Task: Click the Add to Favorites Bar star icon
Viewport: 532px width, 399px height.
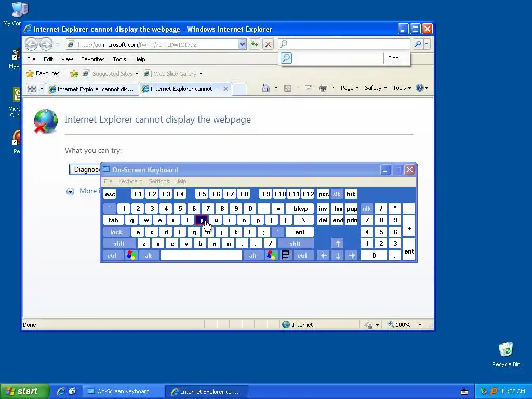Action: pos(74,74)
